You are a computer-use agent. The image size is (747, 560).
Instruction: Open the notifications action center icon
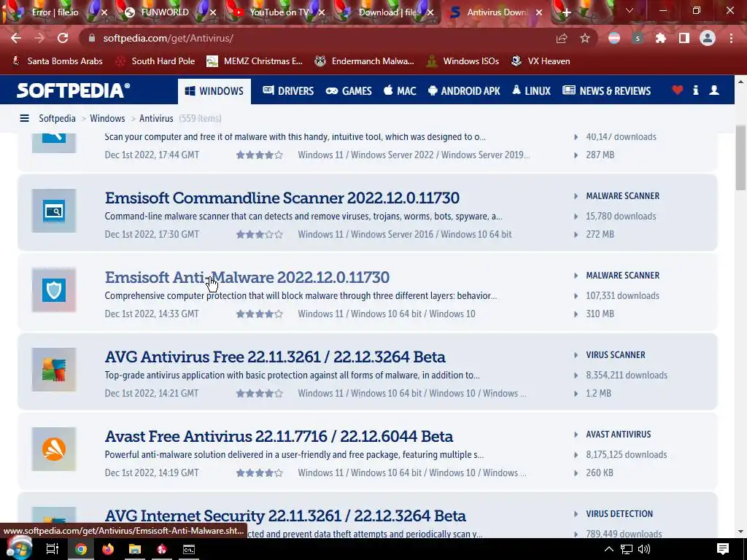(723, 549)
